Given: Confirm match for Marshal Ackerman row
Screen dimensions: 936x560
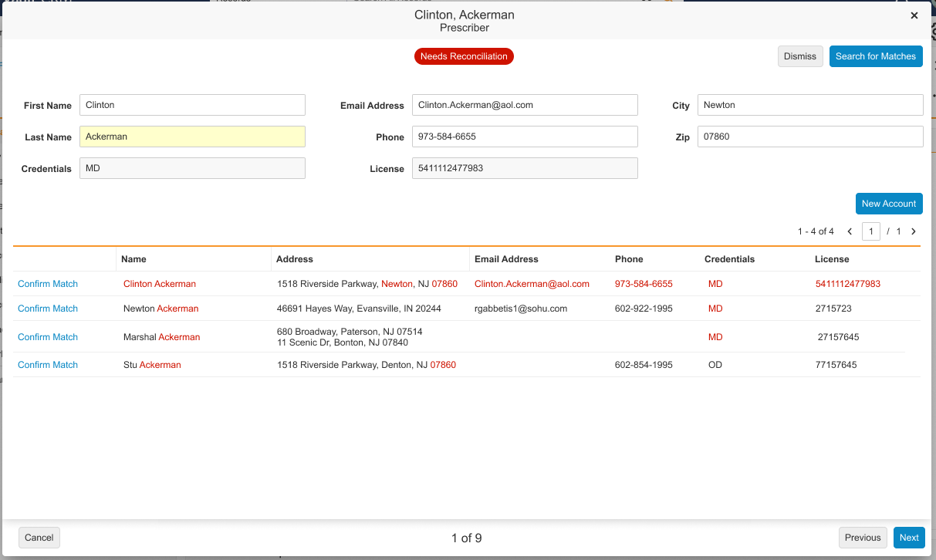Looking at the screenshot, I should point(48,337).
